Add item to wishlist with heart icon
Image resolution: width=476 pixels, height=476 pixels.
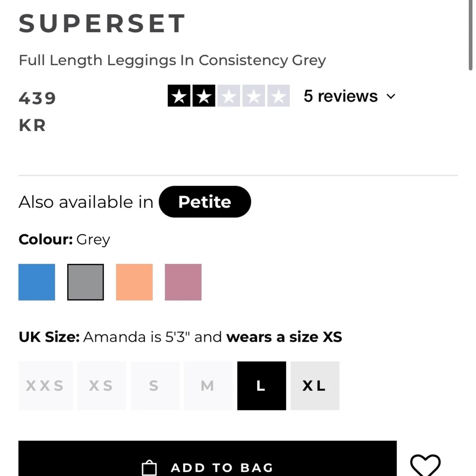coord(425,465)
